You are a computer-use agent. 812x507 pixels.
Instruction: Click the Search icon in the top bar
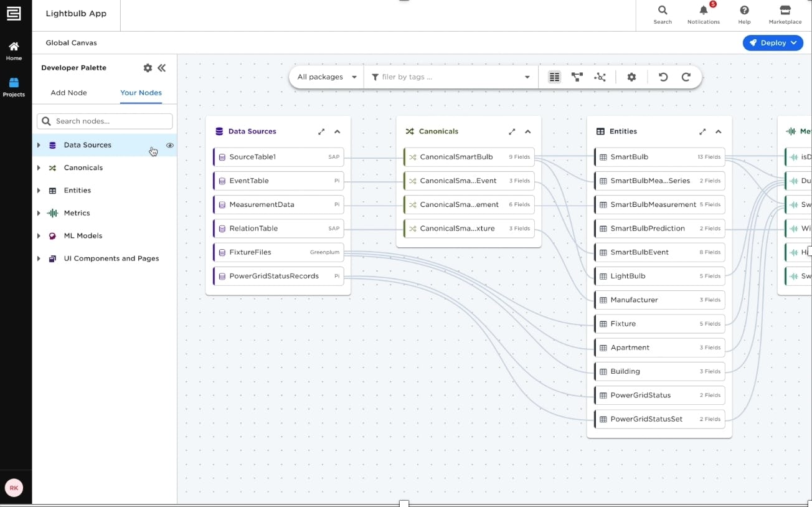tap(662, 12)
